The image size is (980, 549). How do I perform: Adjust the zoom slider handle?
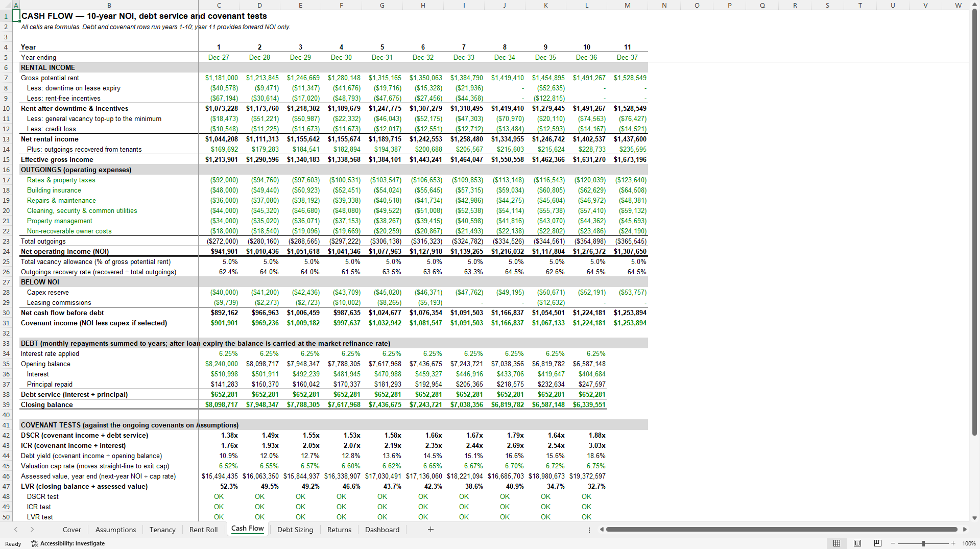coord(923,543)
